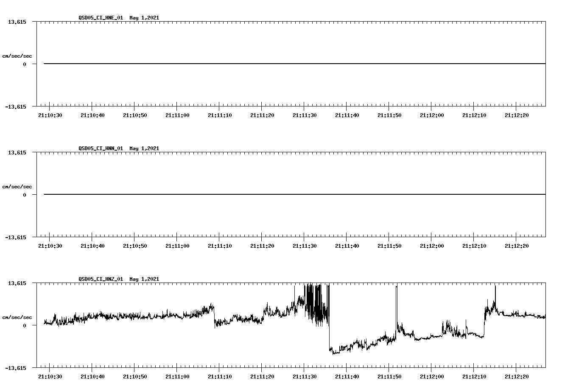Select the QSD05_CI_HNE_01 channel label
The width and height of the screenshot is (576, 392).
tap(101, 18)
